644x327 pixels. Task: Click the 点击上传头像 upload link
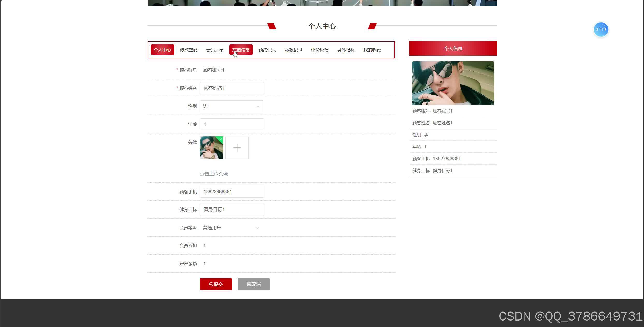pos(214,174)
